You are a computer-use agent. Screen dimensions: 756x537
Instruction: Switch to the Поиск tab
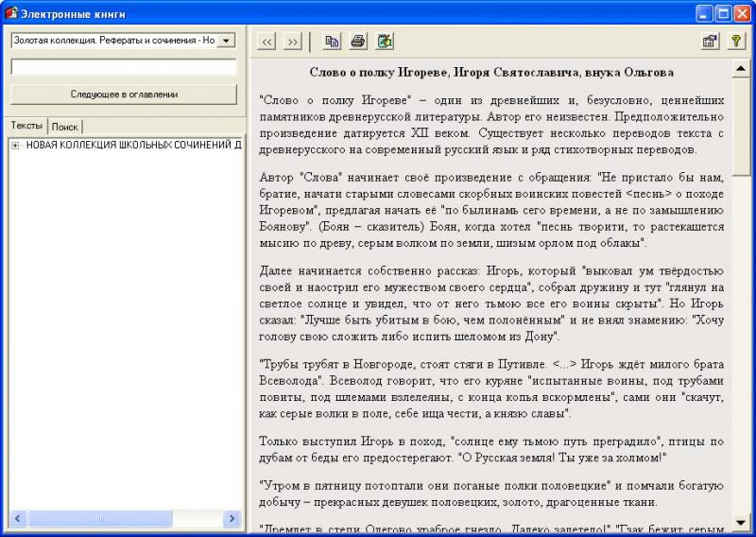[x=65, y=127]
